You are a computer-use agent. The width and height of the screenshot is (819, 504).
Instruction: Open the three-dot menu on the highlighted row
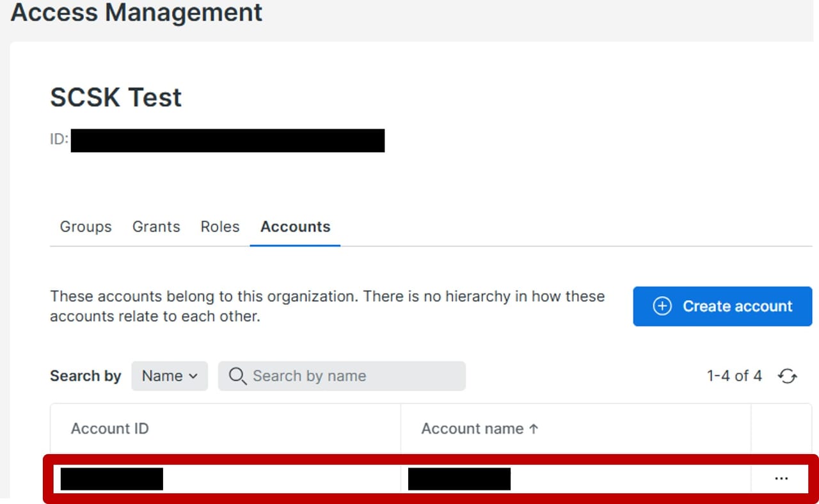pos(781,478)
